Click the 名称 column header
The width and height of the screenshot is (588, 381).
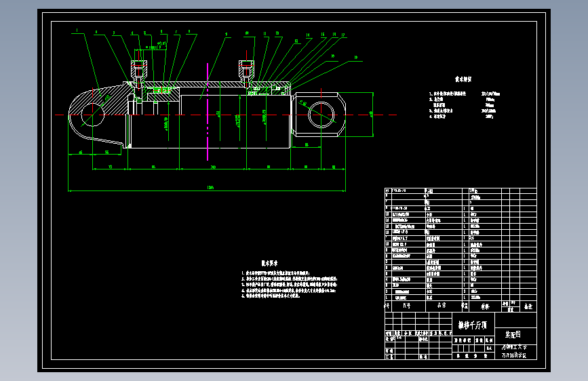point(442,306)
